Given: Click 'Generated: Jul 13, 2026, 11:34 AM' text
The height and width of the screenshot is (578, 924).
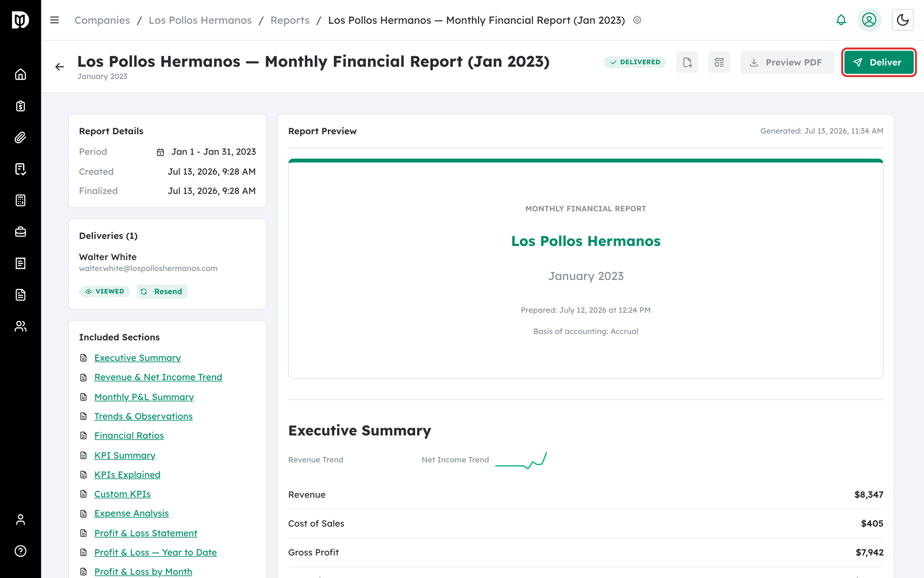Looking at the screenshot, I should point(822,131).
